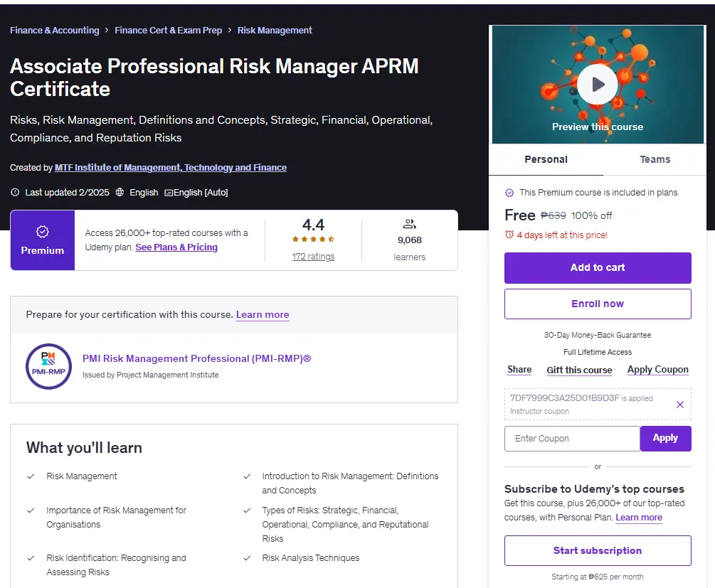715x588 pixels.
Task: Click the Enroll now button
Action: (598, 304)
